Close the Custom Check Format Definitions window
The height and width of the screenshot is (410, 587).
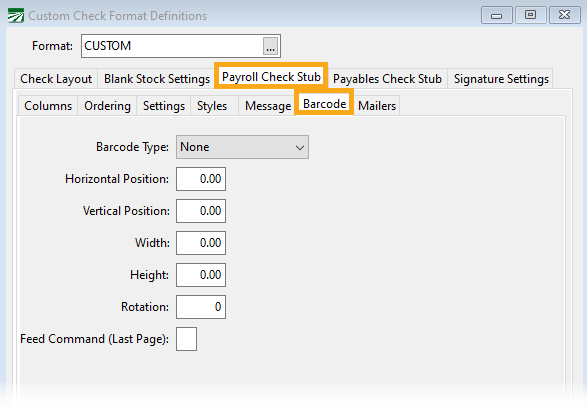[564, 15]
